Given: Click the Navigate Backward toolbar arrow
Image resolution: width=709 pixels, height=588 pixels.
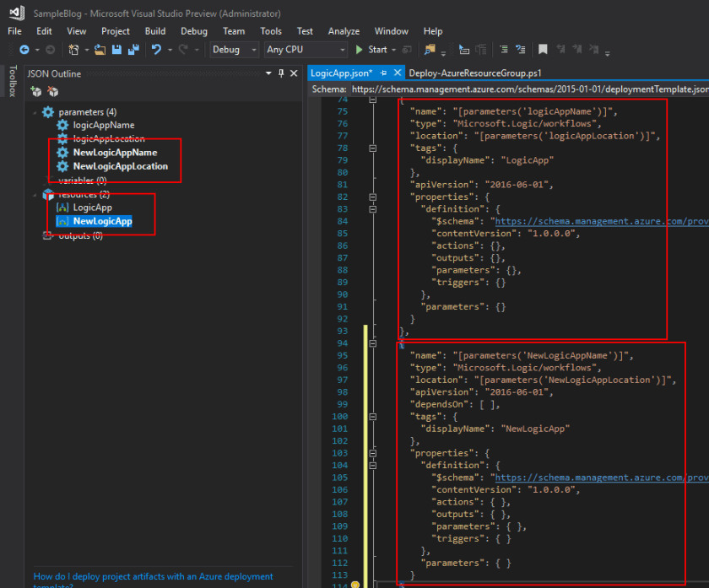Looking at the screenshot, I should [24, 50].
